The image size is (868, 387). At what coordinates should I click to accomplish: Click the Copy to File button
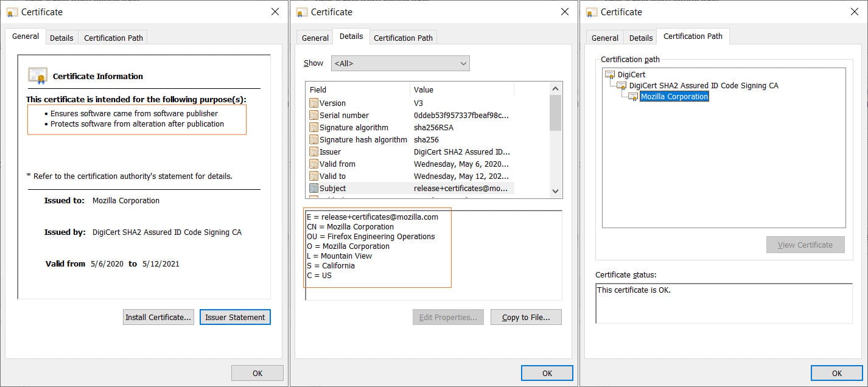[526, 317]
